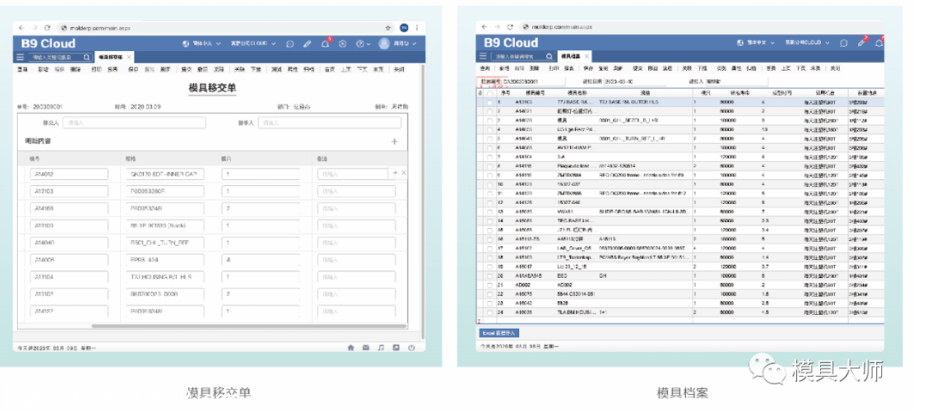Click the search magnifier icon in right window
The width and height of the screenshot is (944, 417).
tap(547, 57)
